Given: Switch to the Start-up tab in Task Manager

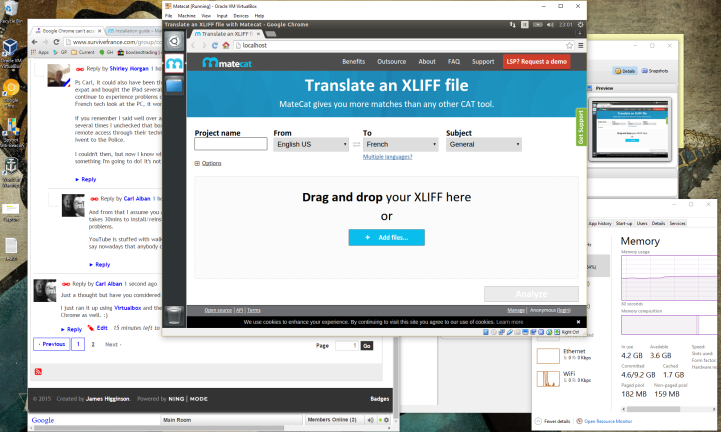Looking at the screenshot, I should (624, 223).
